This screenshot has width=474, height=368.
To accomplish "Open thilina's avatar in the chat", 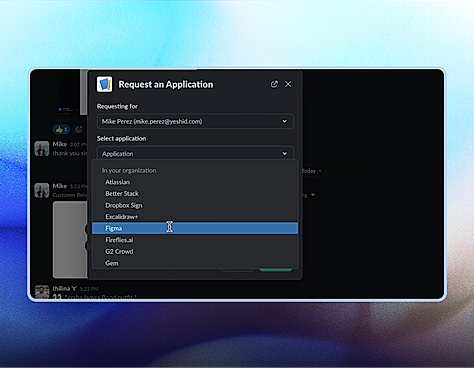I will [42, 291].
